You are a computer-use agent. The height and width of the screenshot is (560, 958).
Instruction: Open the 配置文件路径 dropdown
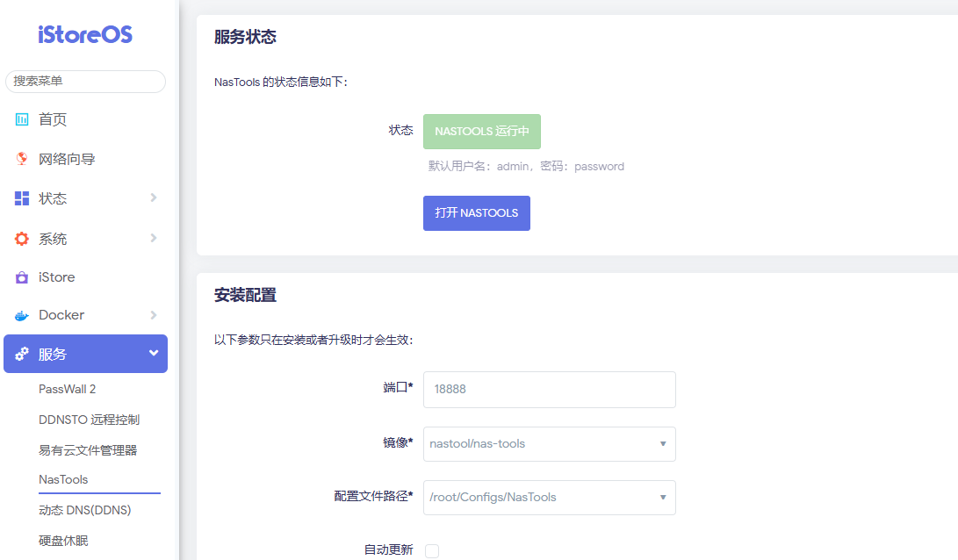550,497
